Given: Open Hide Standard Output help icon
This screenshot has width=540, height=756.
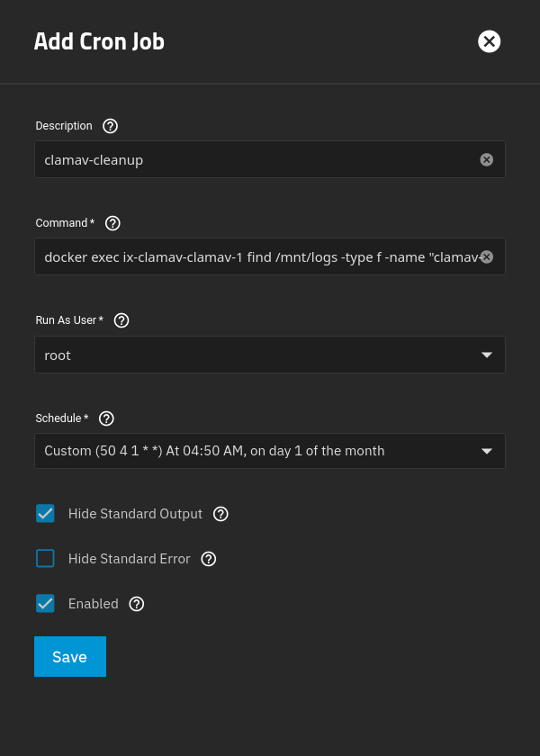Looking at the screenshot, I should click(x=220, y=514).
